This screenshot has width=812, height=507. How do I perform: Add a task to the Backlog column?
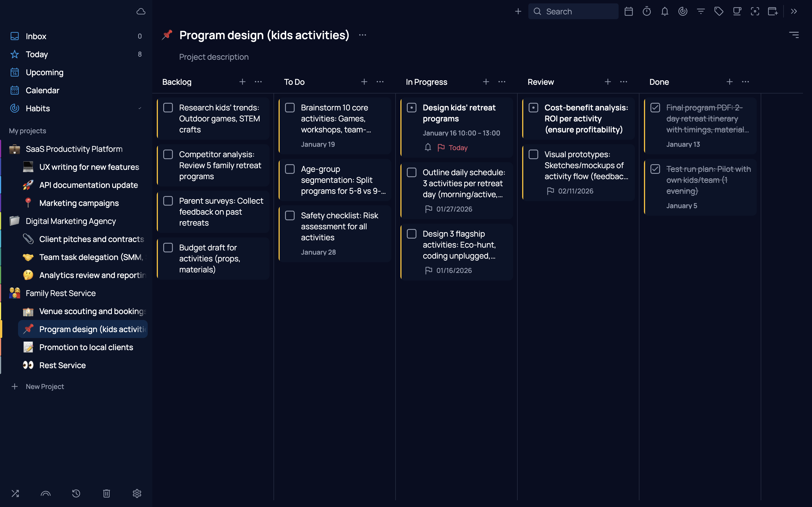[242, 82]
